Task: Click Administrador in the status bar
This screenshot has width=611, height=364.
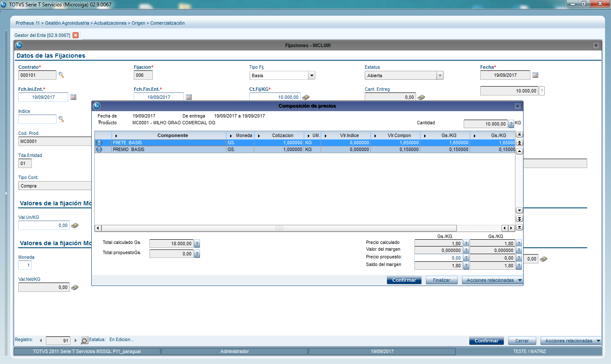Action: point(234,351)
